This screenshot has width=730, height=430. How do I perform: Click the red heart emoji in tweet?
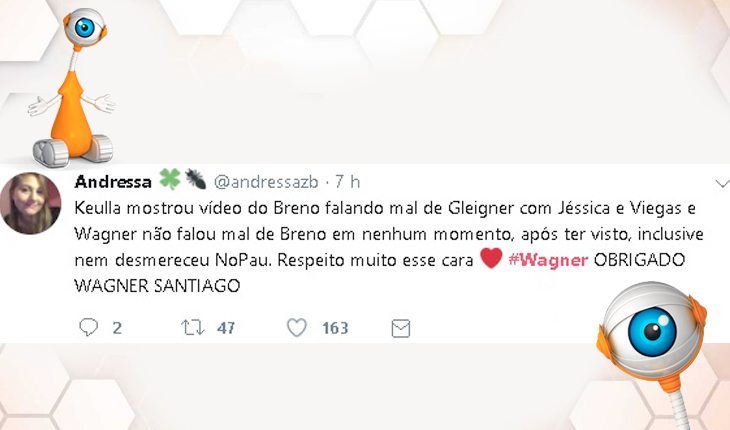[491, 258]
